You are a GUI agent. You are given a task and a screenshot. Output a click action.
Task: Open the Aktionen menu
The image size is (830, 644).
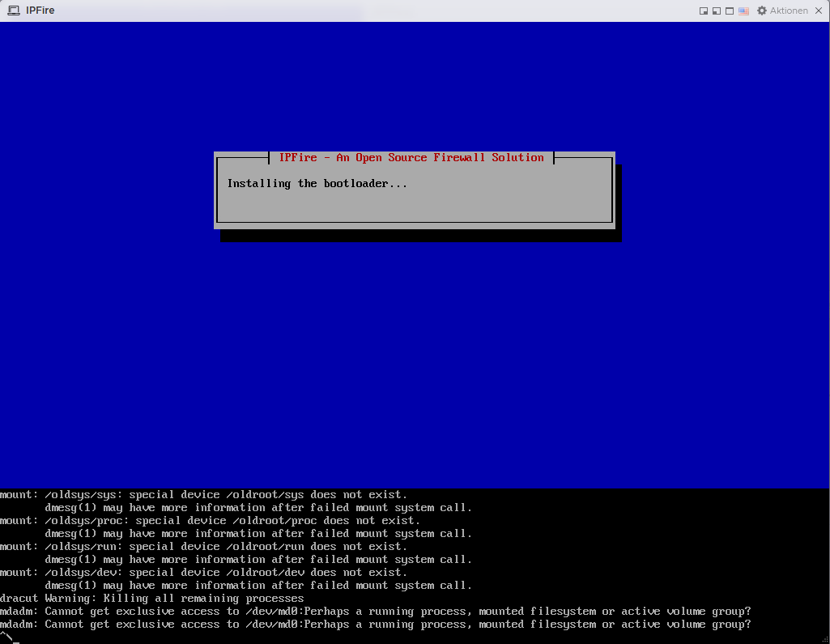(x=789, y=11)
